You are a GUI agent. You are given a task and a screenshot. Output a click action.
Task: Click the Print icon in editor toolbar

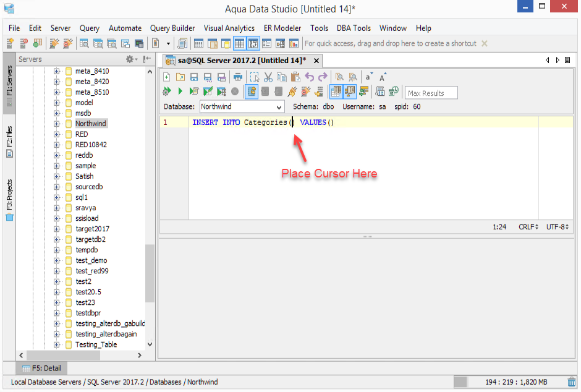pos(238,77)
